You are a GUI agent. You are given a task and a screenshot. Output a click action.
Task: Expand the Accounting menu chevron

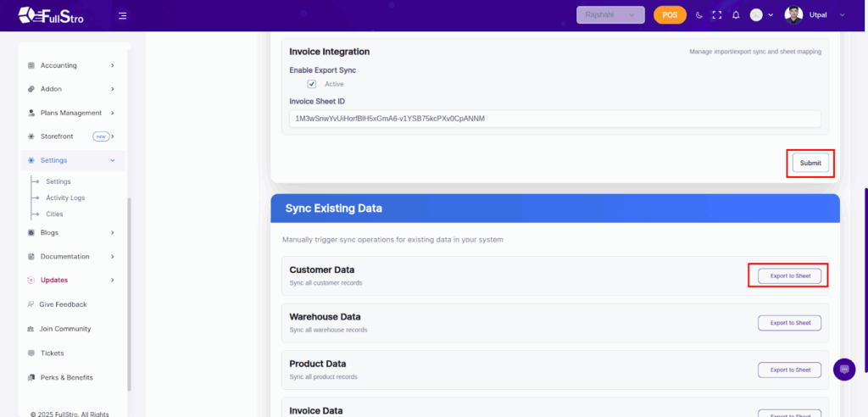113,65
